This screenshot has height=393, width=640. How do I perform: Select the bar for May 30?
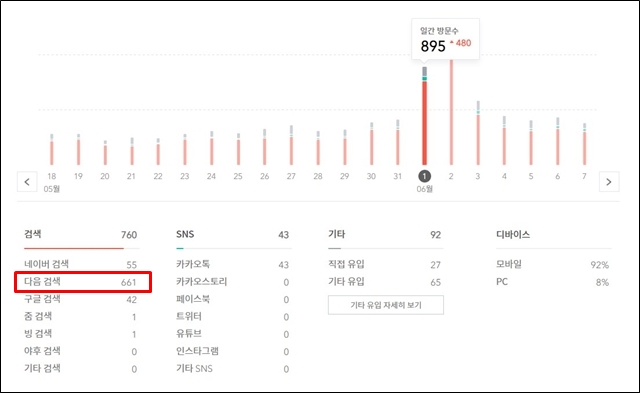[x=371, y=143]
